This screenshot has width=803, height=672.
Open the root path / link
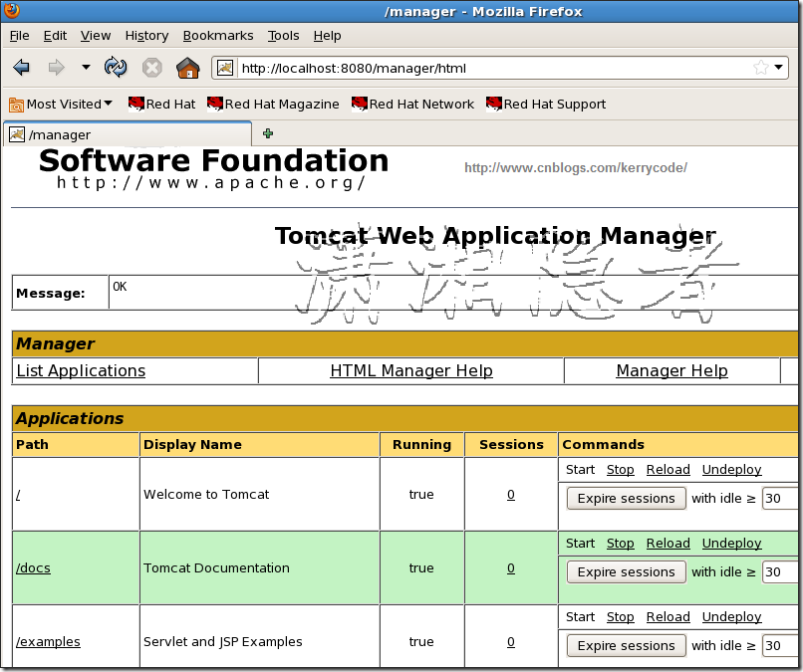pos(19,495)
